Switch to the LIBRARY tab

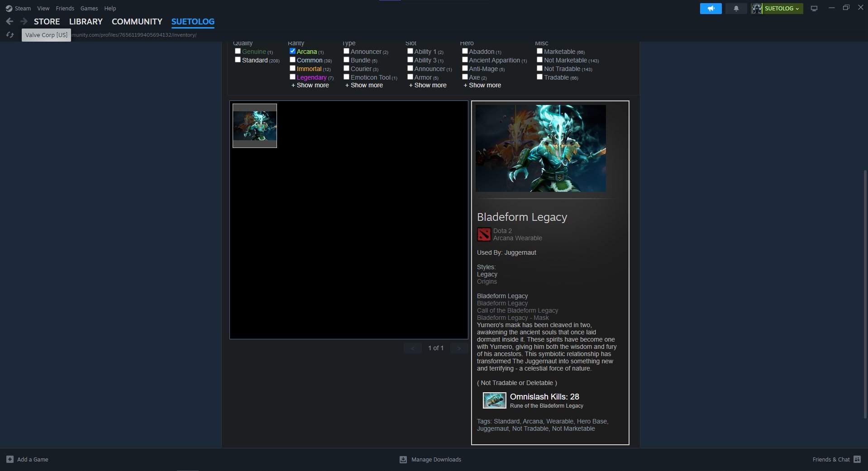coord(86,21)
